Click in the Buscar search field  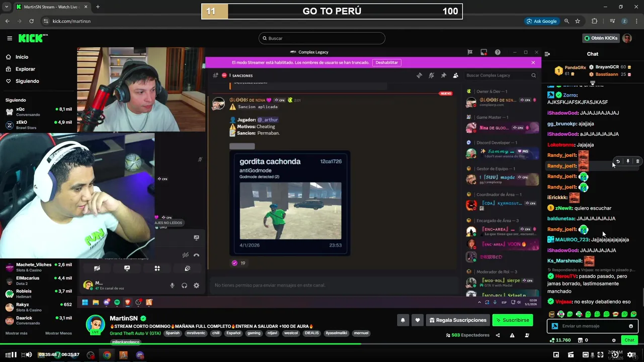pyautogui.click(x=322, y=38)
